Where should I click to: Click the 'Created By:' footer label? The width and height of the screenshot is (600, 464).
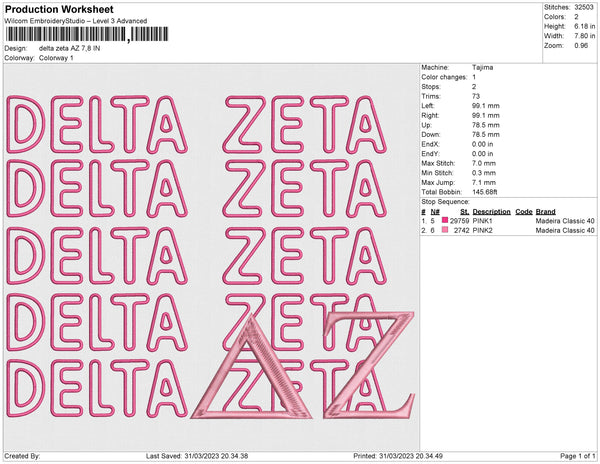coord(22,456)
